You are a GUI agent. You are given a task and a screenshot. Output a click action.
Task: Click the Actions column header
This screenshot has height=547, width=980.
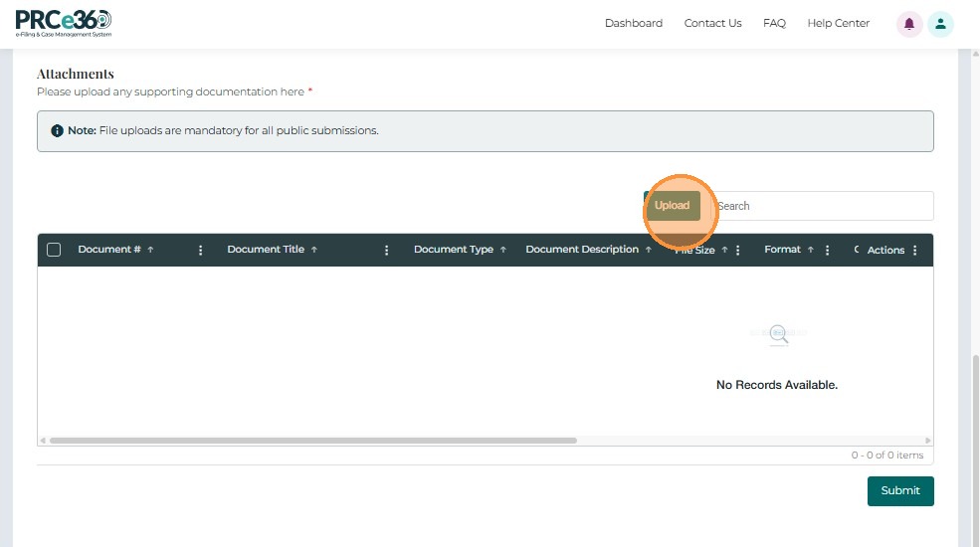coord(885,250)
